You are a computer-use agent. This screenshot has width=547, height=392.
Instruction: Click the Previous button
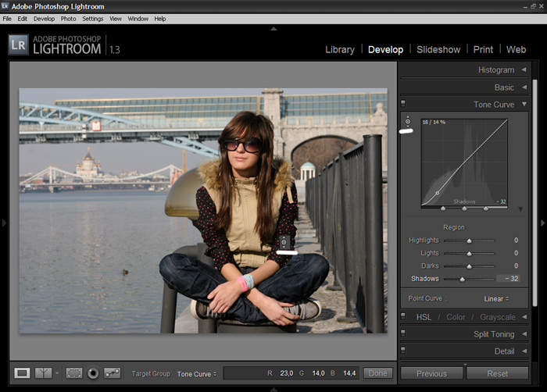click(431, 373)
